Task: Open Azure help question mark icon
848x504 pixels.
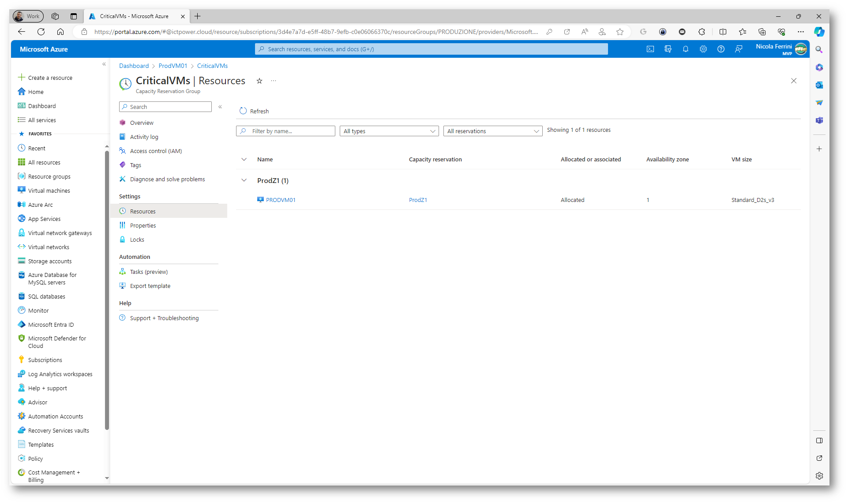Action: coord(721,49)
